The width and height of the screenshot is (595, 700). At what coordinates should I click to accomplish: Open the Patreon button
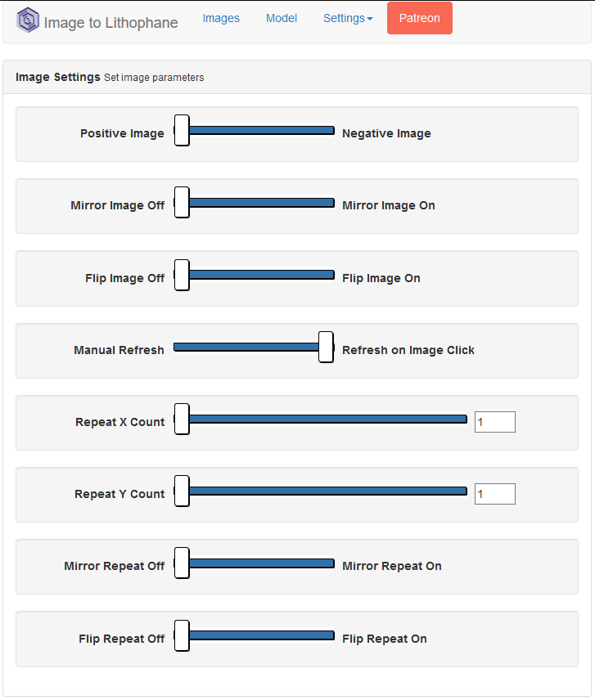pos(420,18)
